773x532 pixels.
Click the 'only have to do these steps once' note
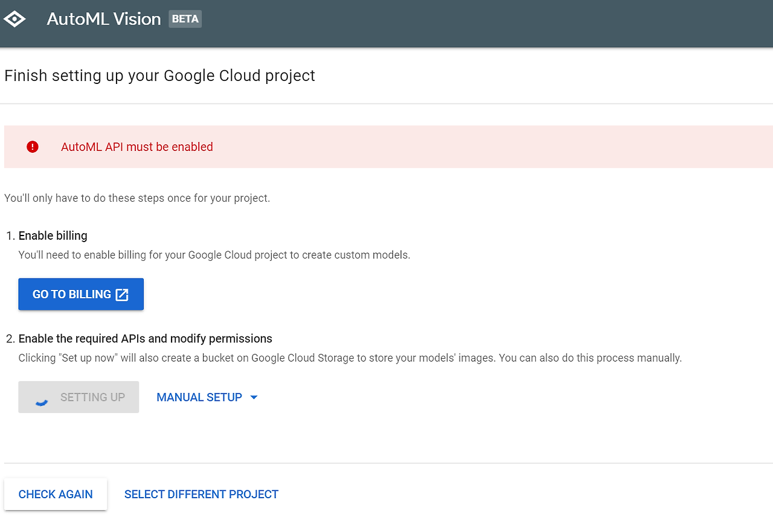(x=137, y=198)
